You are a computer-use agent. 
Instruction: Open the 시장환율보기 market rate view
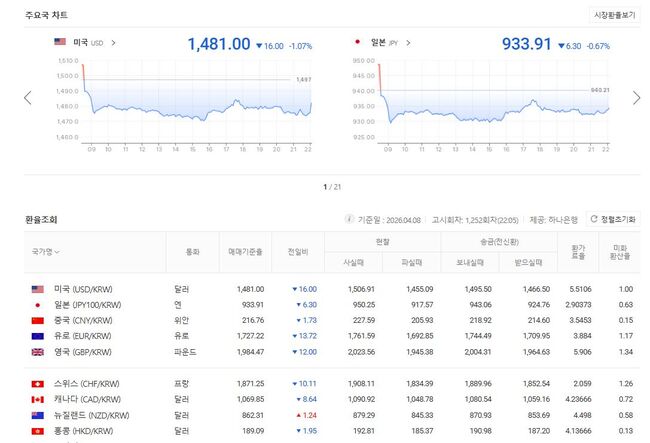(x=614, y=15)
